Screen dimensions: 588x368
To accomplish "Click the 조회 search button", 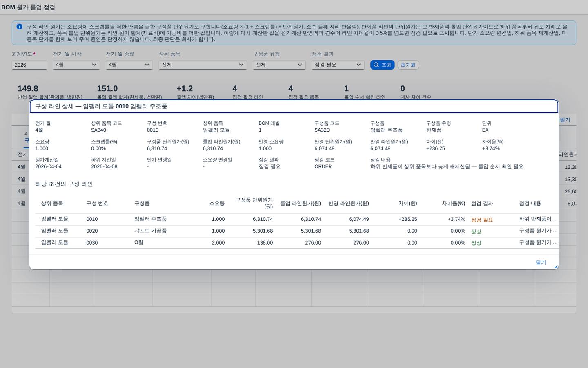I will [x=382, y=65].
